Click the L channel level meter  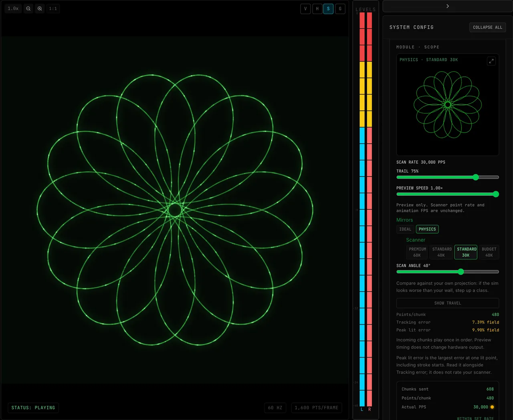click(362, 209)
